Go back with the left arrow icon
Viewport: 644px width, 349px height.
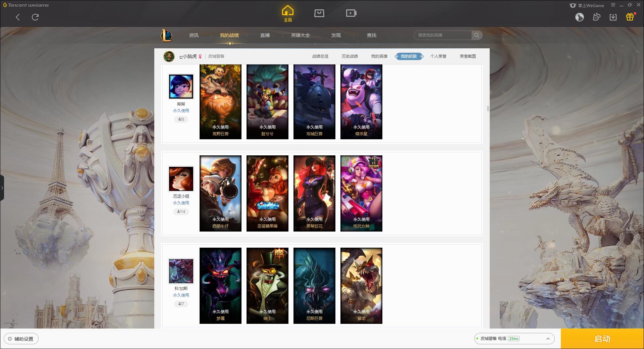[18, 17]
